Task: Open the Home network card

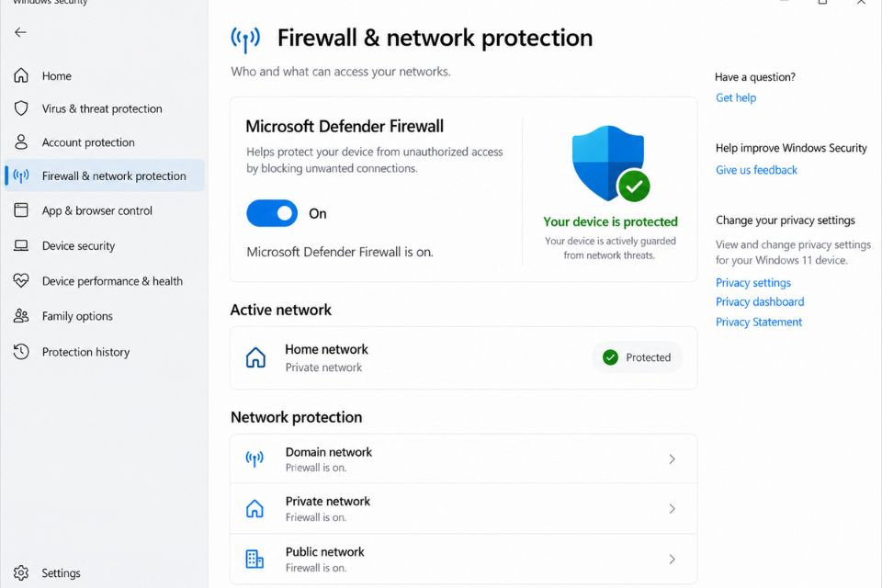Action: point(463,358)
